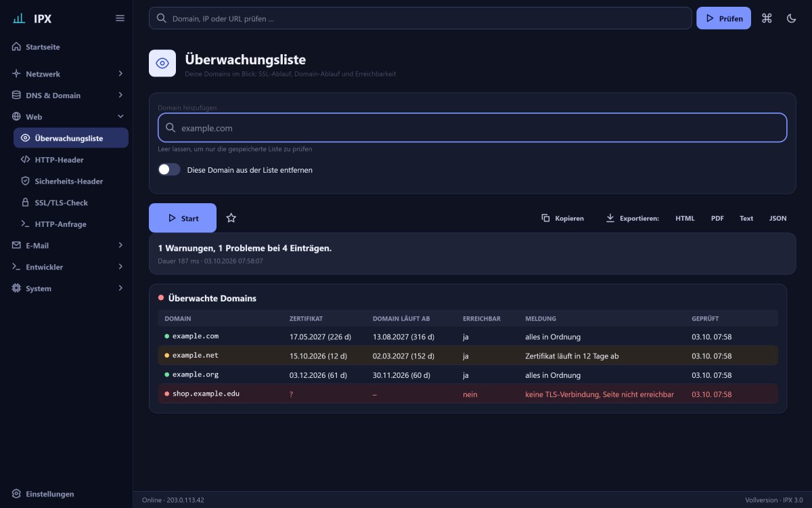Click the IPX logo icon

pyautogui.click(x=19, y=18)
